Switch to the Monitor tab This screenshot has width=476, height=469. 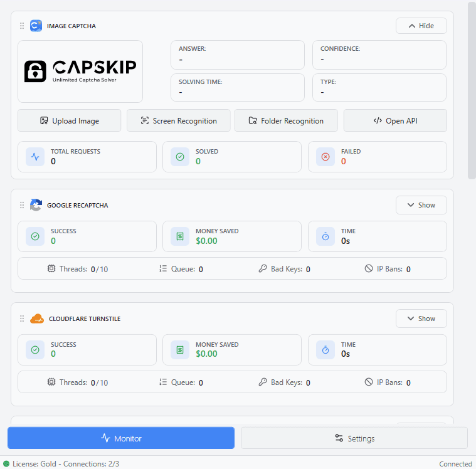[x=121, y=438]
